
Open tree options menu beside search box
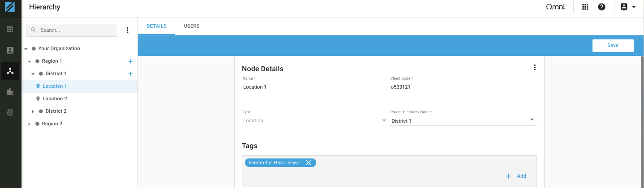127,30
